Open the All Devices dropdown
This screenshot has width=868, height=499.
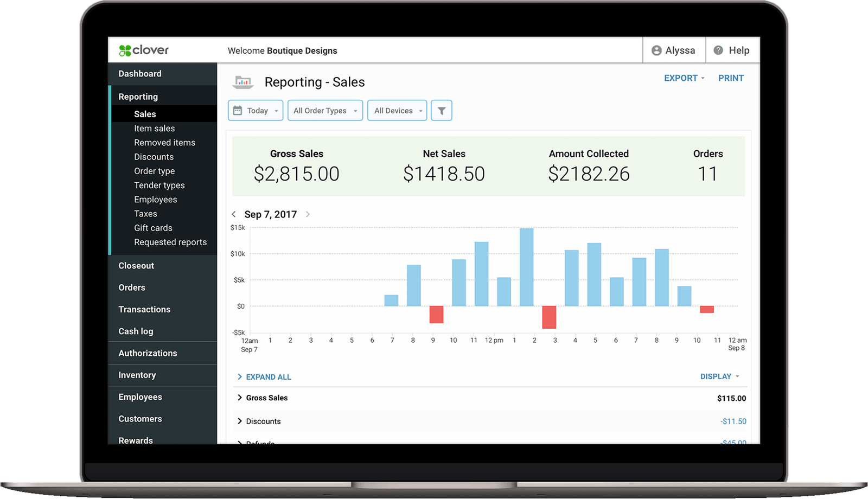coord(397,111)
